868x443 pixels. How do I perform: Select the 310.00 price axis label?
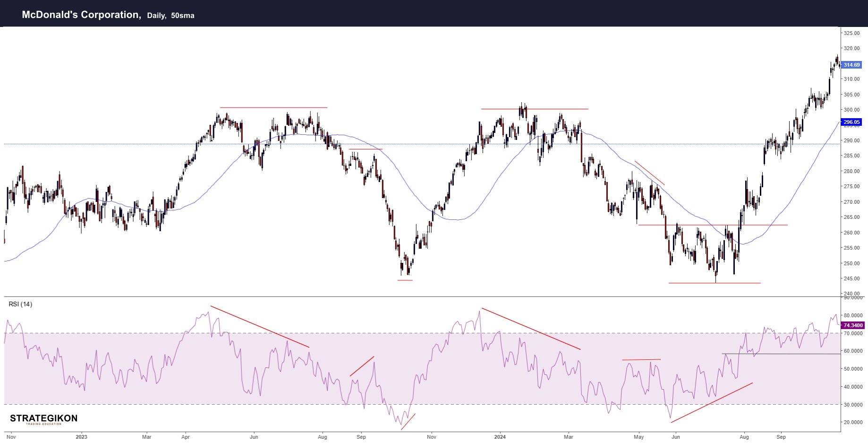tap(852, 79)
